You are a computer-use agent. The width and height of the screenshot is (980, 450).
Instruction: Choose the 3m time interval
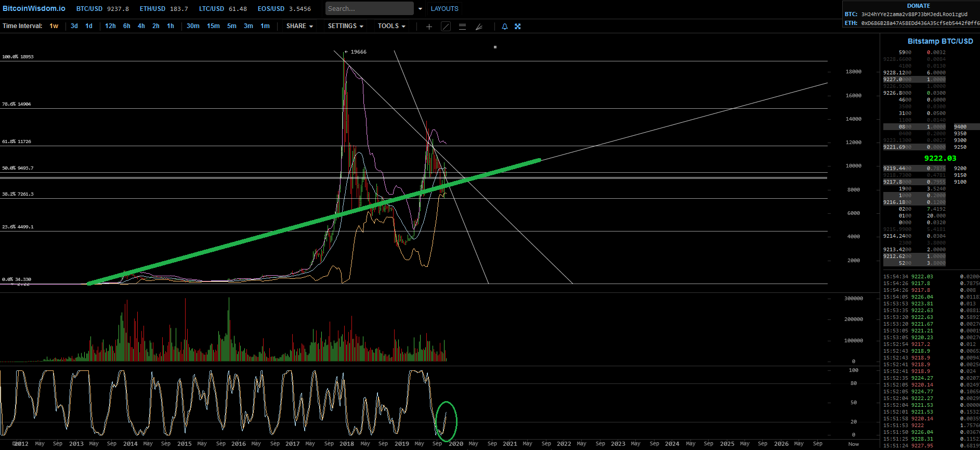pyautogui.click(x=249, y=26)
